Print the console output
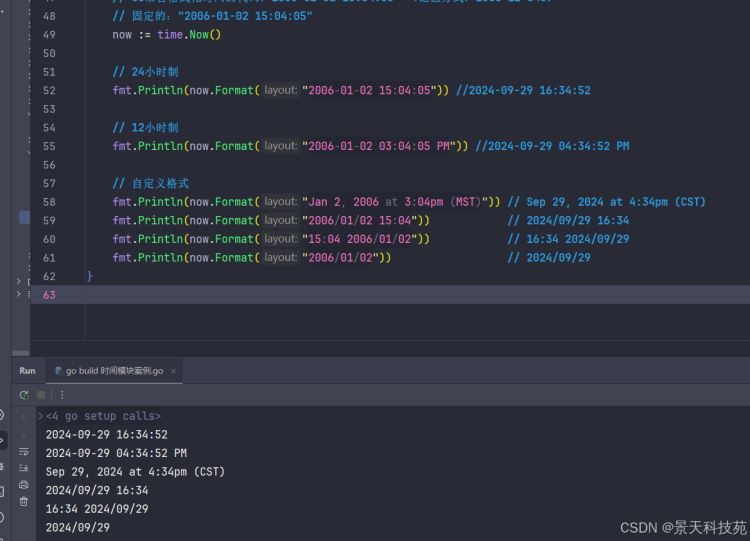750x541 pixels. 23,485
